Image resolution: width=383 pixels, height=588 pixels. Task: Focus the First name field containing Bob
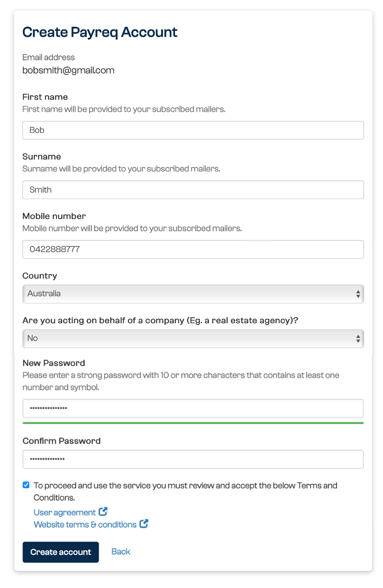pos(193,130)
